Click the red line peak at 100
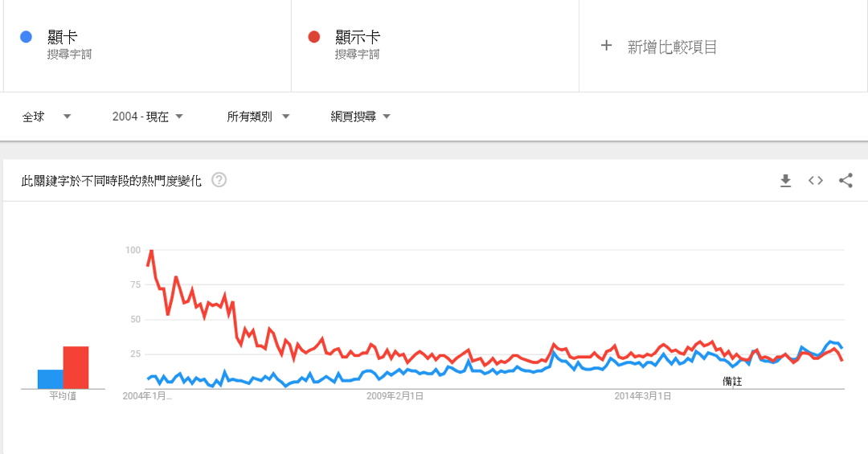 tap(151, 251)
